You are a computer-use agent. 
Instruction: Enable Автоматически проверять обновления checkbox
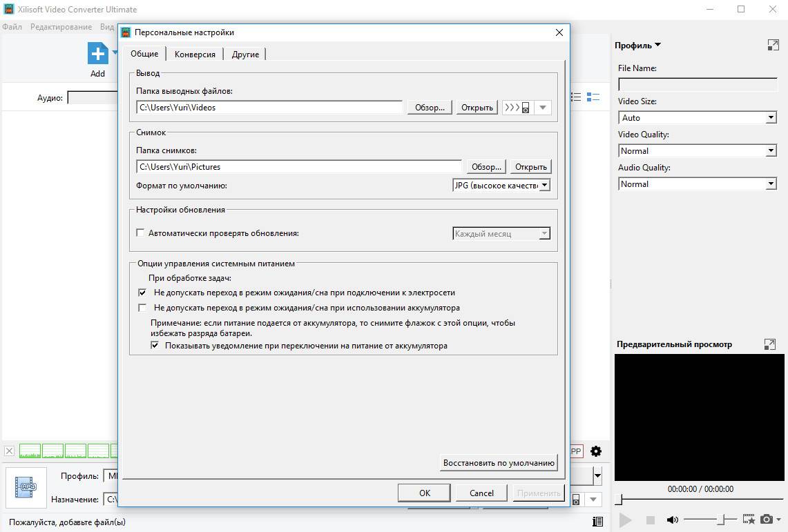141,233
